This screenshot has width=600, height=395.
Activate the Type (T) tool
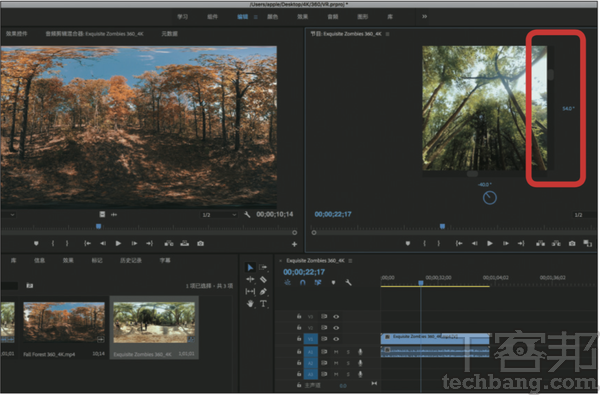(x=263, y=304)
